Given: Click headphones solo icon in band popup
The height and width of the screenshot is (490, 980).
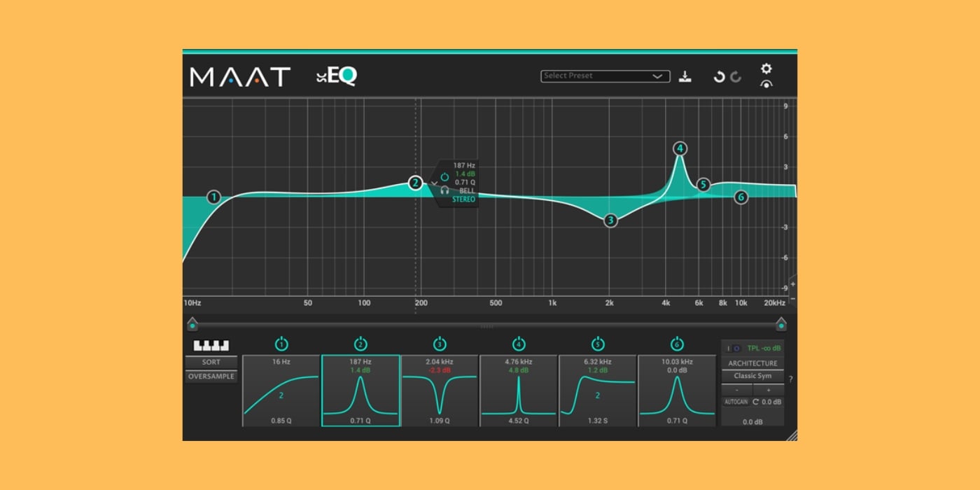Looking at the screenshot, I should [x=444, y=190].
